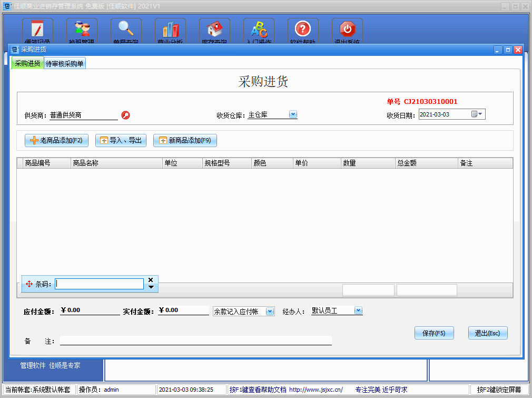Click the 老商品添加(F2) button
This screenshot has height=398, width=532.
56,140
